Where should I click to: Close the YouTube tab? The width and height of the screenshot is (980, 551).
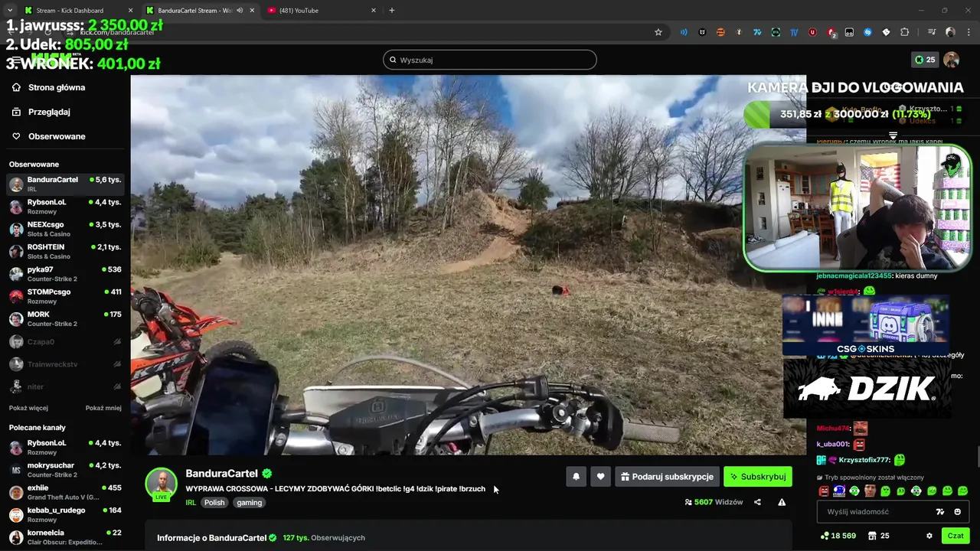coord(374,11)
